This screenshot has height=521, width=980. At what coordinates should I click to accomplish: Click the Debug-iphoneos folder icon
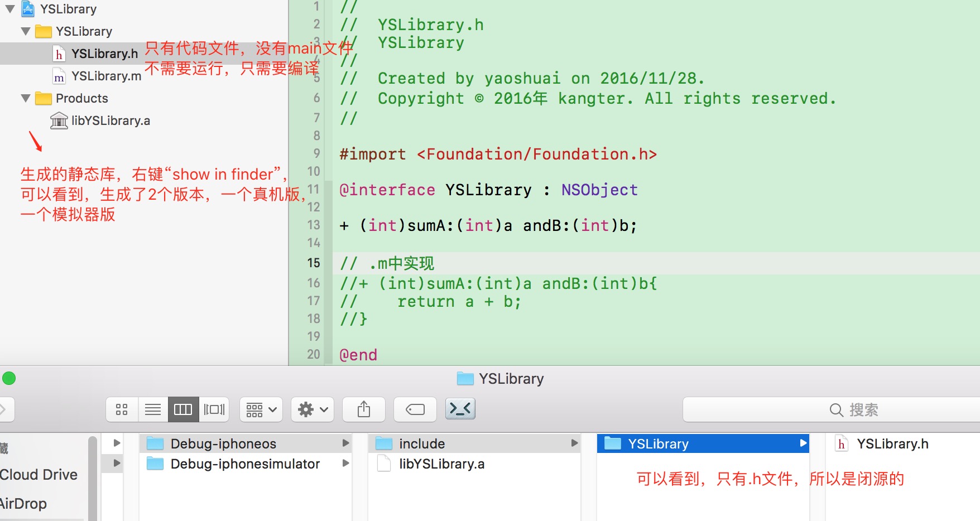[x=155, y=443]
